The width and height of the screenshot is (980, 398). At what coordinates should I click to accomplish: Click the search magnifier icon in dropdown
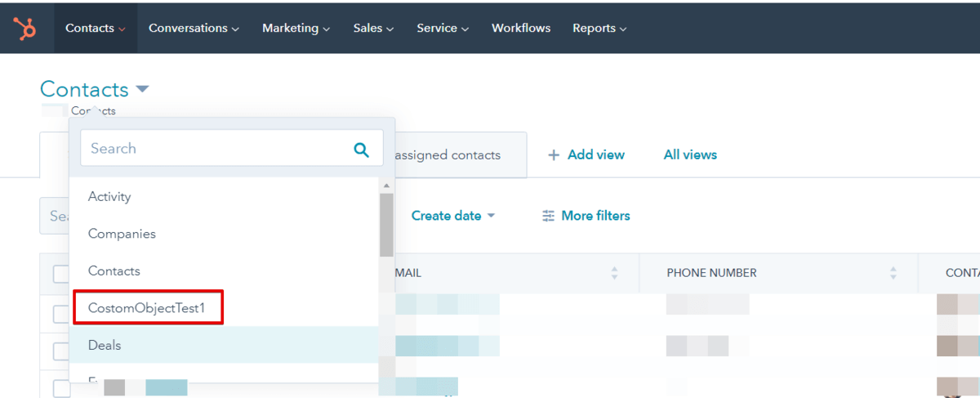[x=361, y=149]
